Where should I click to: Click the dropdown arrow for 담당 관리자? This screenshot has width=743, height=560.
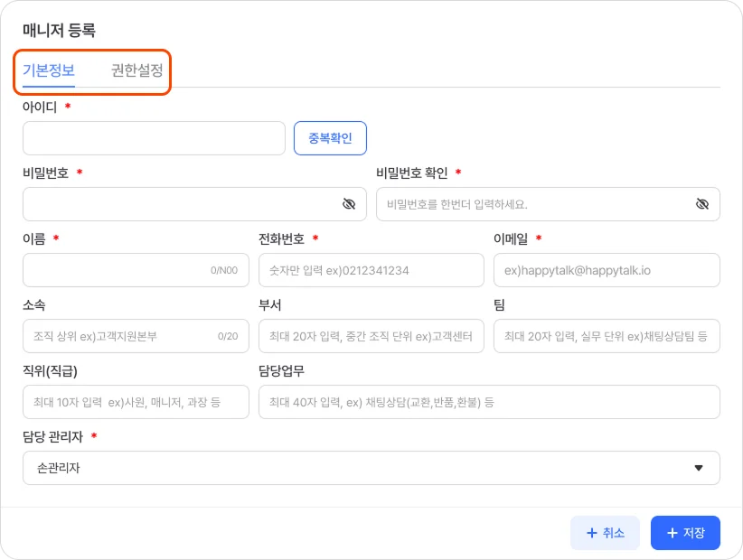tap(698, 468)
